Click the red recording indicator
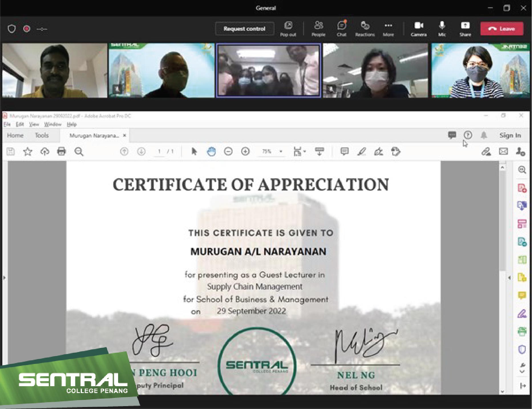Screen dimensions: 532x409 point(27,29)
